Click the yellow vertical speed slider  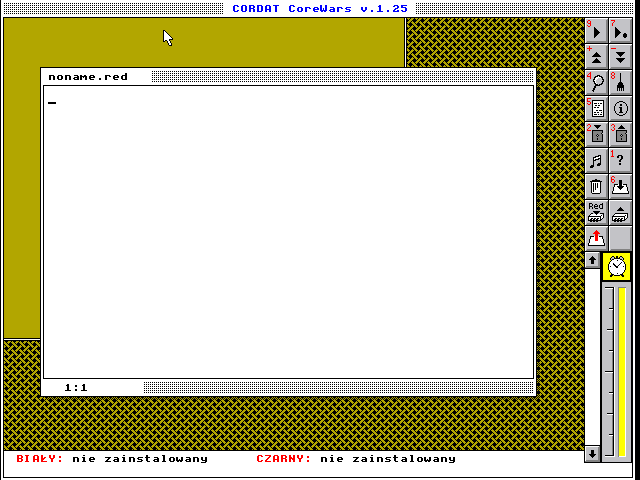tap(622, 370)
